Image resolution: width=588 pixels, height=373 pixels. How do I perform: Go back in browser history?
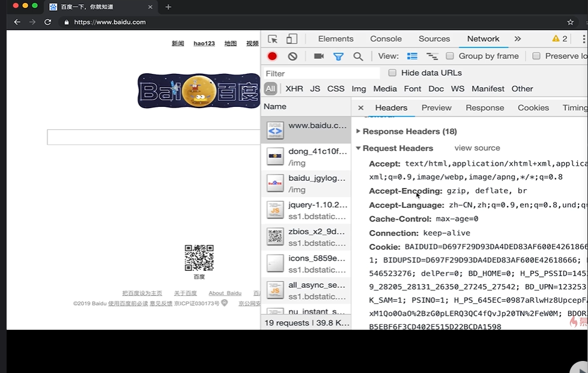pos(17,22)
